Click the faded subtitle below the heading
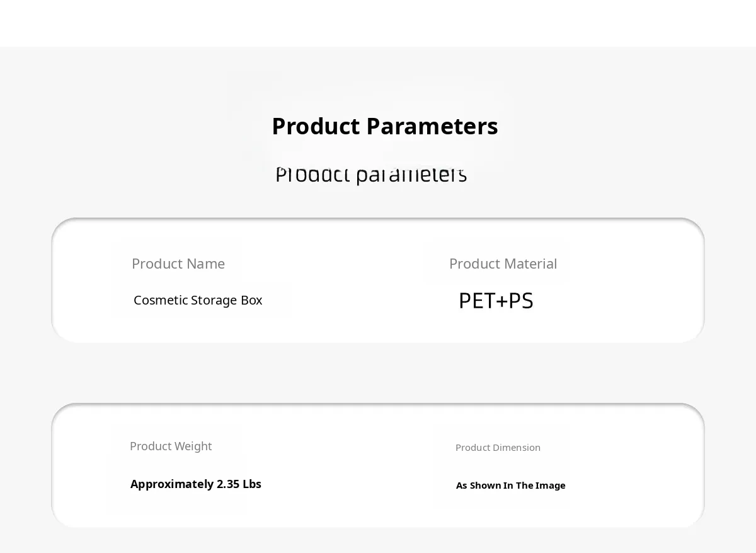This screenshot has height=553, width=756. coord(371,174)
